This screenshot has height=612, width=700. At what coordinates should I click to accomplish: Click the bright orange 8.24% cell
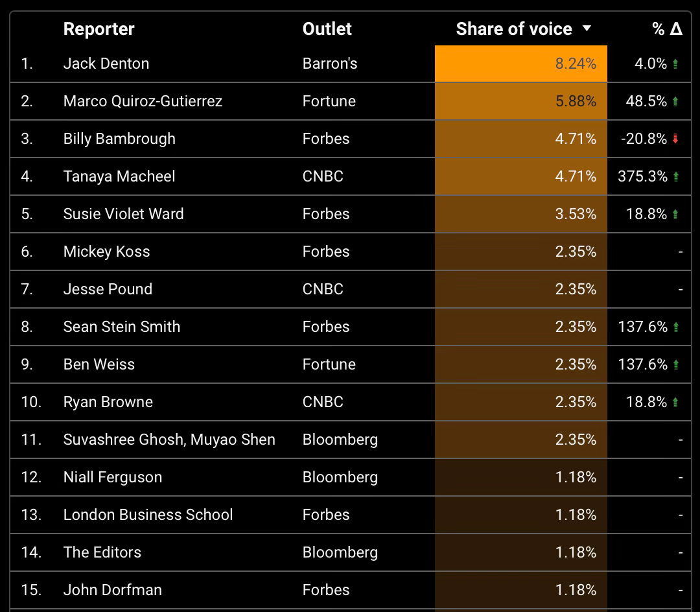[521, 64]
